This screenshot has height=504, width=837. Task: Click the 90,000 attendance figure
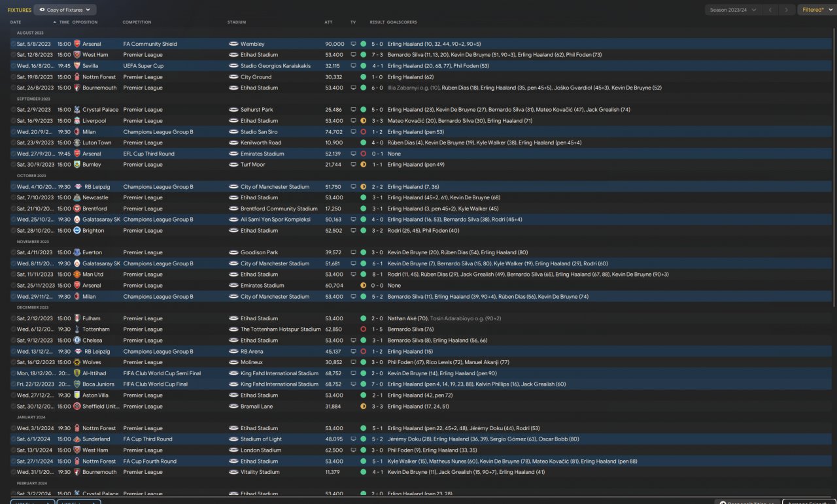[335, 44]
